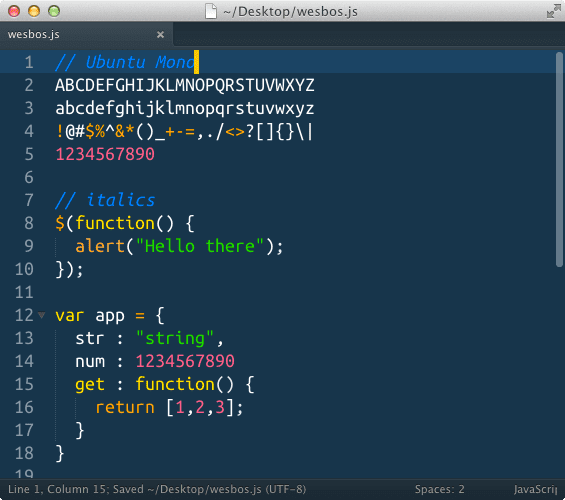This screenshot has width=565, height=500.
Task: Click the pink number 1234567890 on line 5
Action: [x=105, y=155]
